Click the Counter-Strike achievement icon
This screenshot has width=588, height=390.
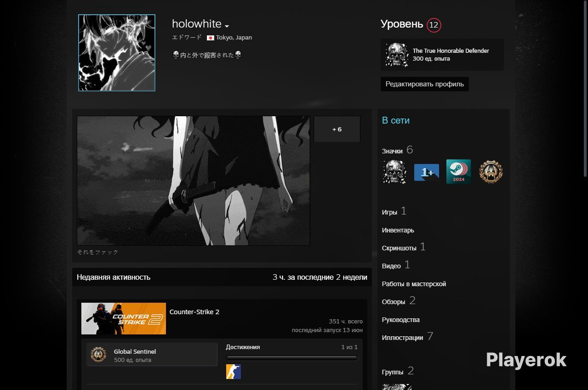click(x=234, y=372)
